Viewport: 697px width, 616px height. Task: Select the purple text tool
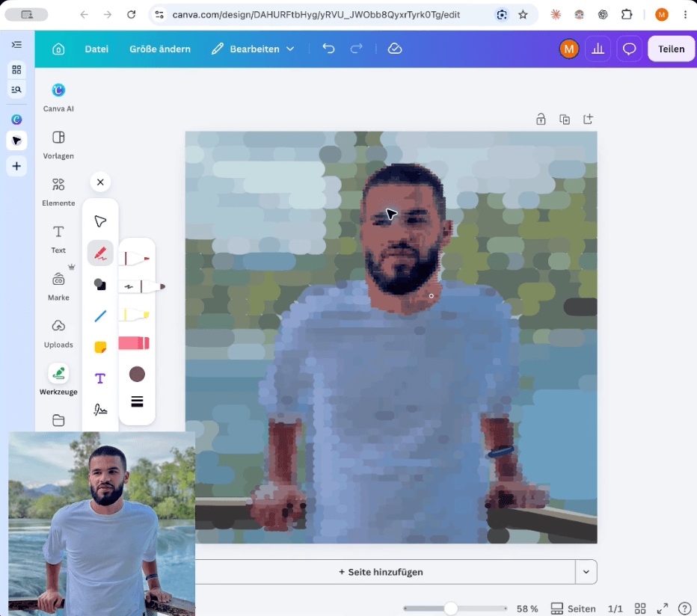(x=100, y=378)
